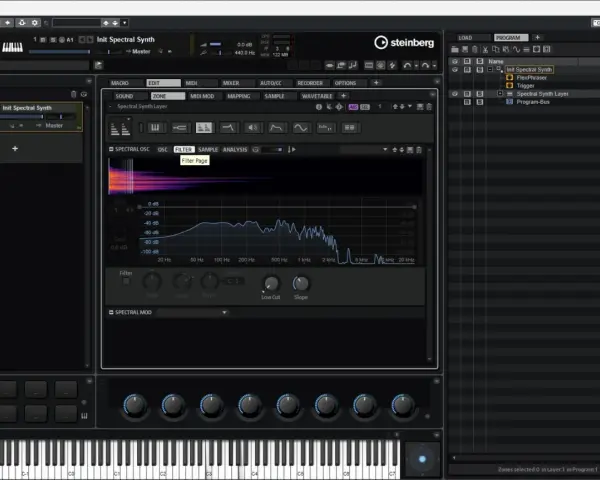Click the delete trash icon in Spectral Osc header
The image size is (600, 480).
[419, 150]
